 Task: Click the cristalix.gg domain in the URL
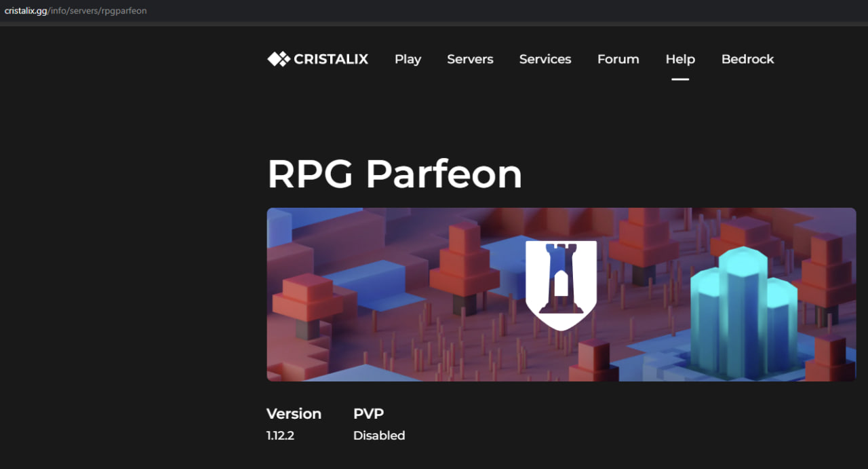click(26, 11)
